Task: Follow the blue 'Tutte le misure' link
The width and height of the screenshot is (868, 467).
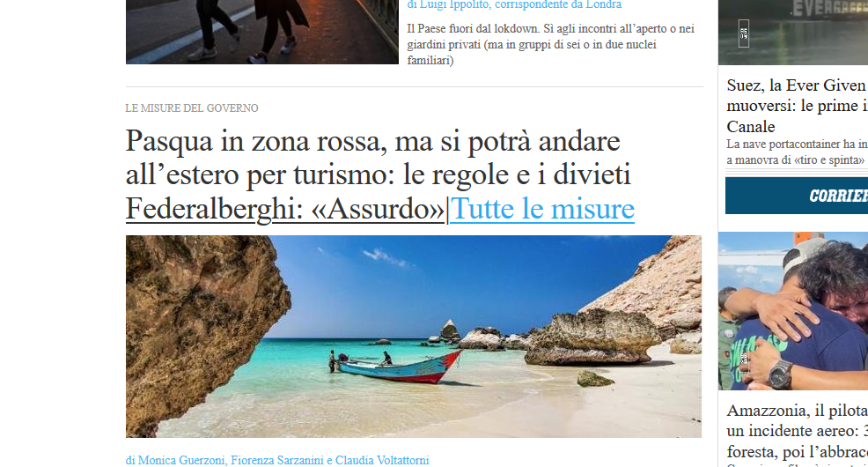Action: [542, 209]
